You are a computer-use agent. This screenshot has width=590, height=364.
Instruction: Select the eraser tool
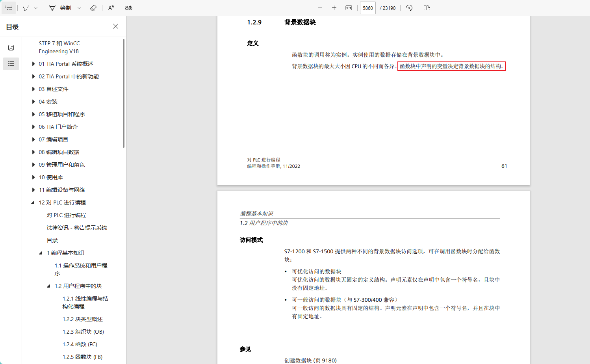coord(93,8)
